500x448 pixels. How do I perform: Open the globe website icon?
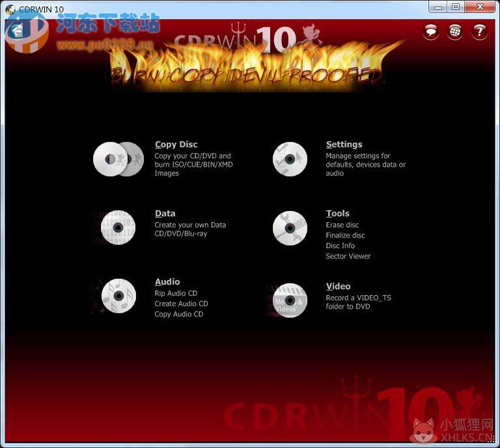(455, 31)
